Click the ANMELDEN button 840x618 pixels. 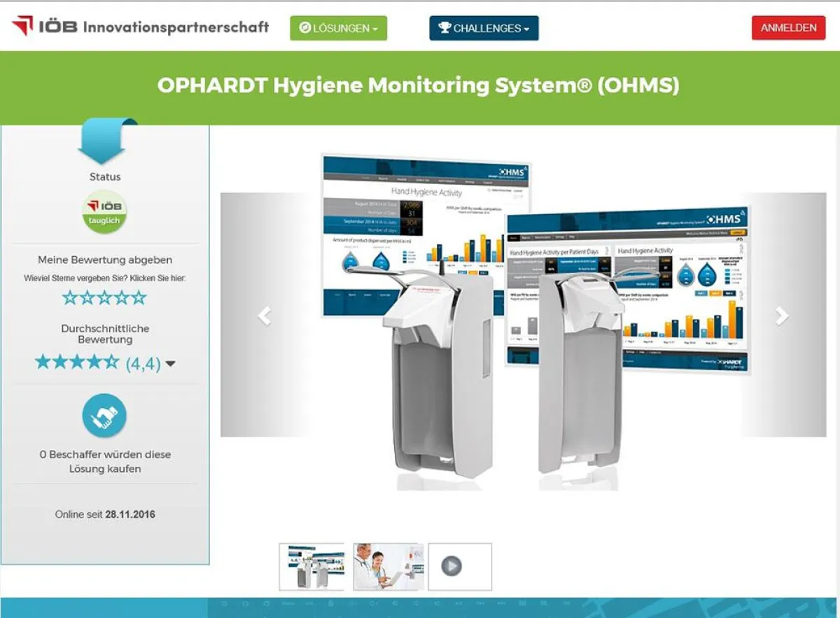[787, 28]
